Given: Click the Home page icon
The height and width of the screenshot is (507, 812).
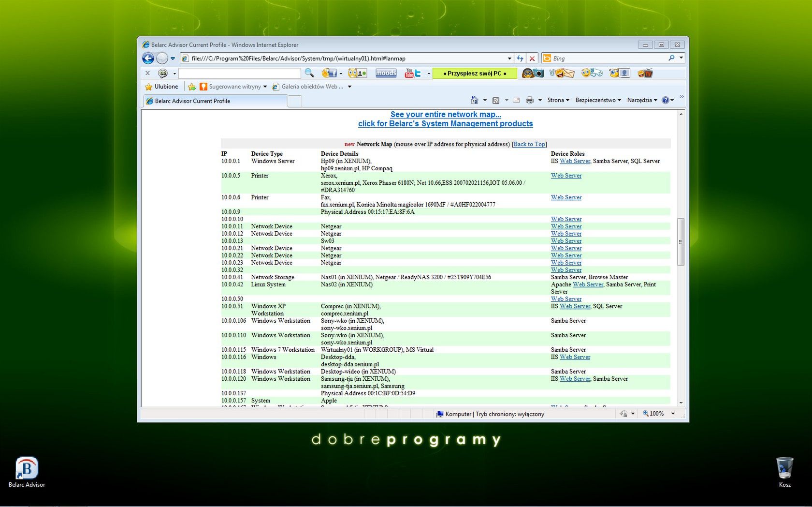Looking at the screenshot, I should coord(475,100).
